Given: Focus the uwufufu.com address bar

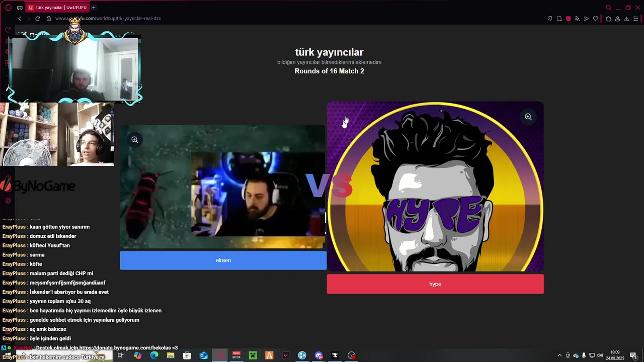Looking at the screenshot, I should coord(108,19).
